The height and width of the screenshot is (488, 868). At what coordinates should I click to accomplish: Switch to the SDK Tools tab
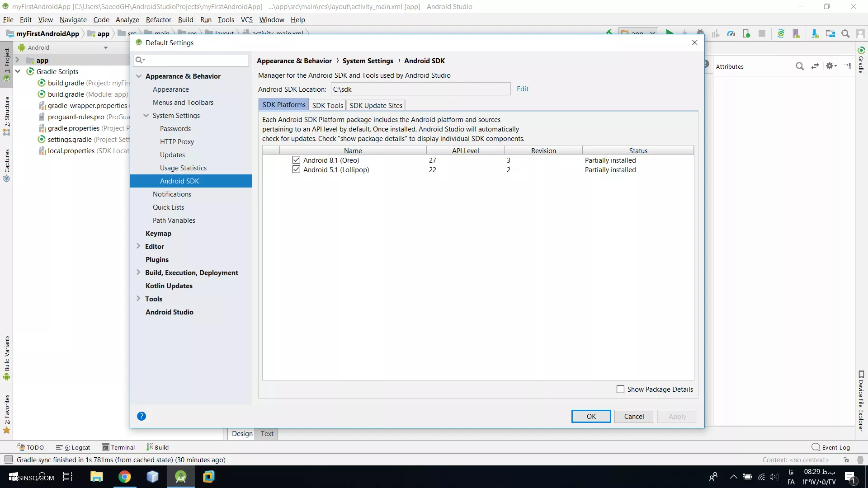(x=327, y=105)
